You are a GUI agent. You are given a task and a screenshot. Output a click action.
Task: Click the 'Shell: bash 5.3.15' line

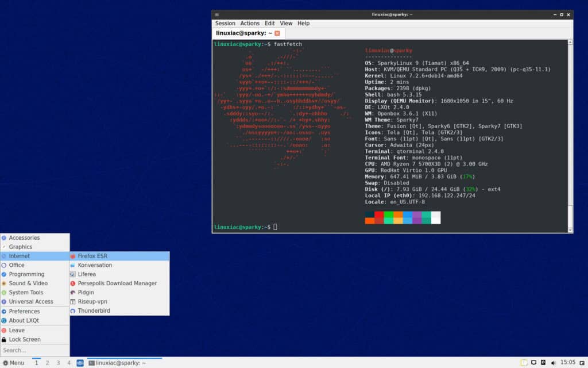pyautogui.click(x=393, y=95)
